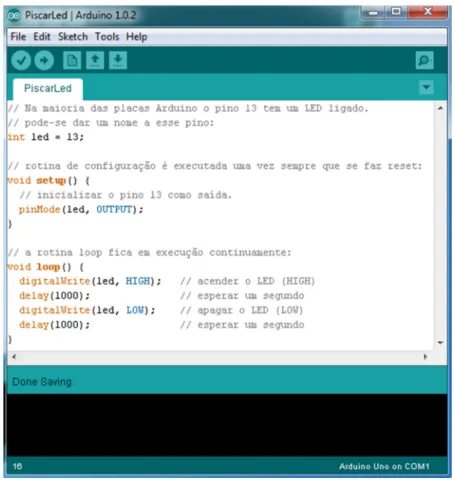This screenshot has height=481, width=454.
Task: Click comment '// inicializar o pino 13 como saída.'
Action: click(125, 195)
